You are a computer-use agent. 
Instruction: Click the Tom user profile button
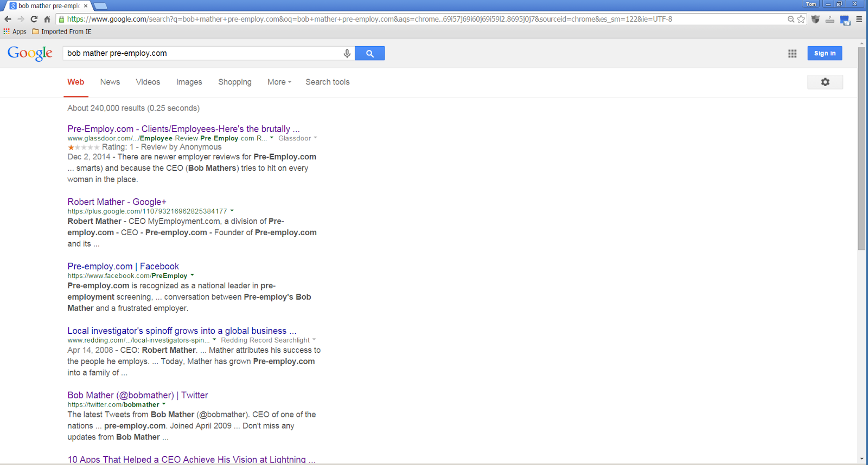(x=811, y=4)
